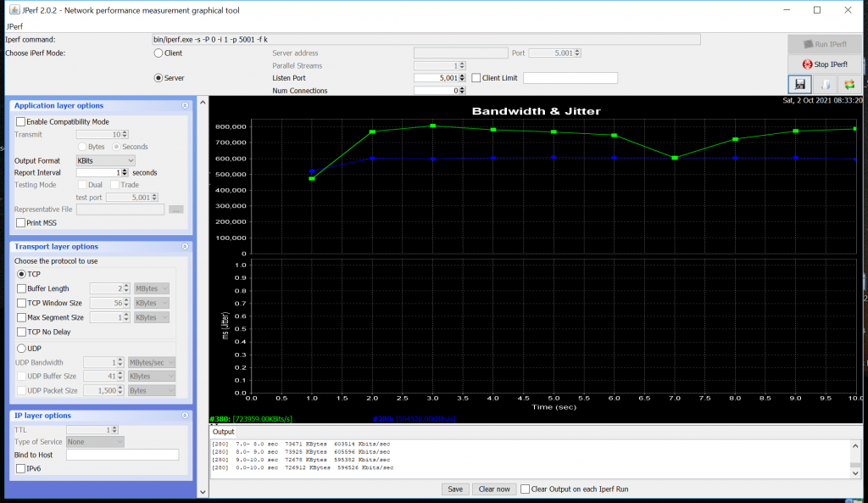
Task: Click the Iperf command text field
Action: 426,39
